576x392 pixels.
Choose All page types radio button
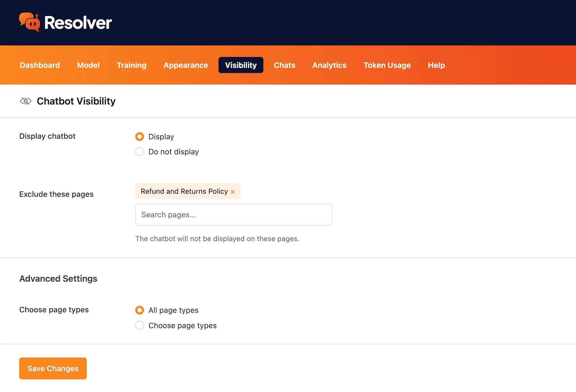click(140, 310)
